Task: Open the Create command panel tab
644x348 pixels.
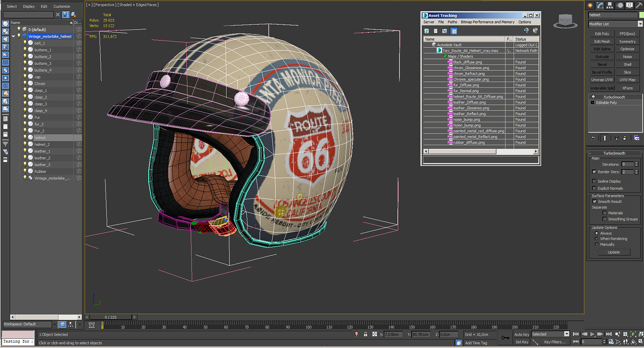Action: tap(590, 5)
